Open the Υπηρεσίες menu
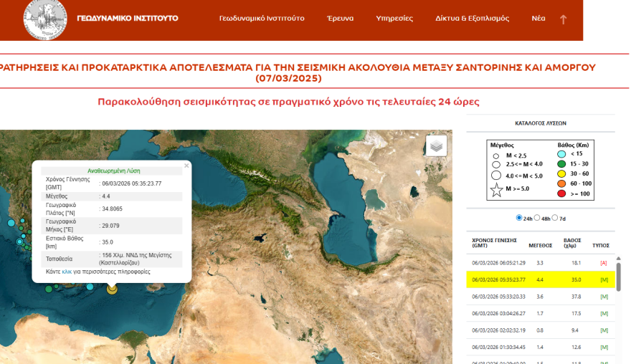Viewport: 631px width, 364px height. [x=394, y=18]
